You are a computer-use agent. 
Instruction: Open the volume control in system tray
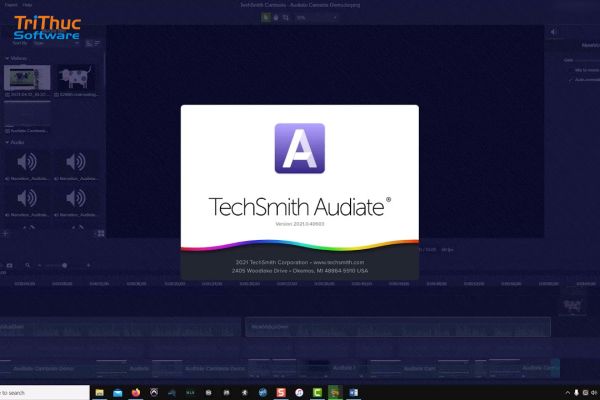point(594,393)
